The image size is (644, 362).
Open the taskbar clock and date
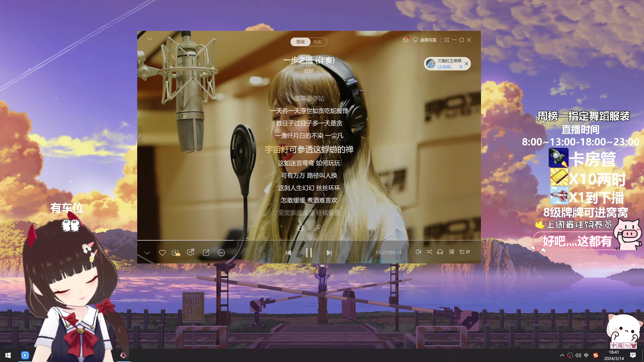tap(614, 355)
